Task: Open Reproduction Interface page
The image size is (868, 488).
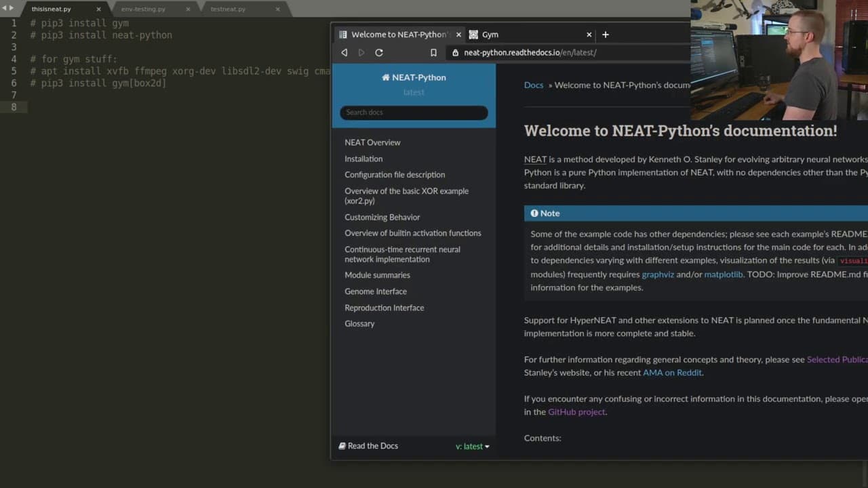Action: [x=384, y=308]
